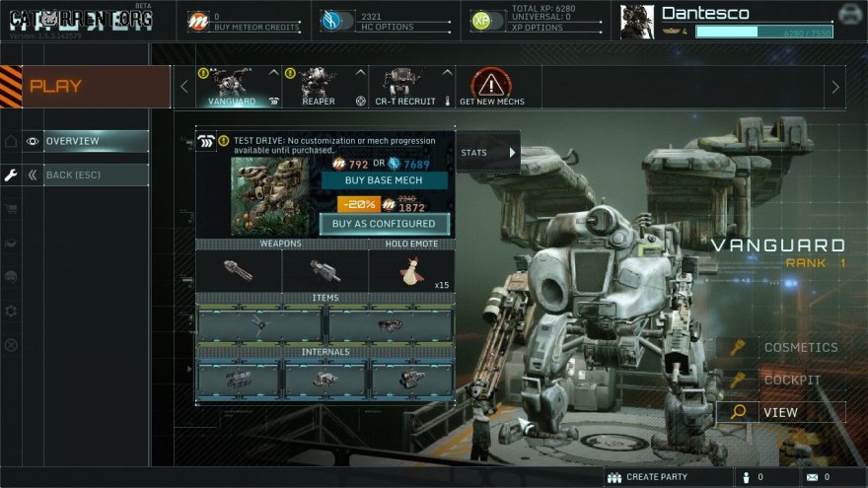
Task: Open the mail envelope icon
Action: 812,477
